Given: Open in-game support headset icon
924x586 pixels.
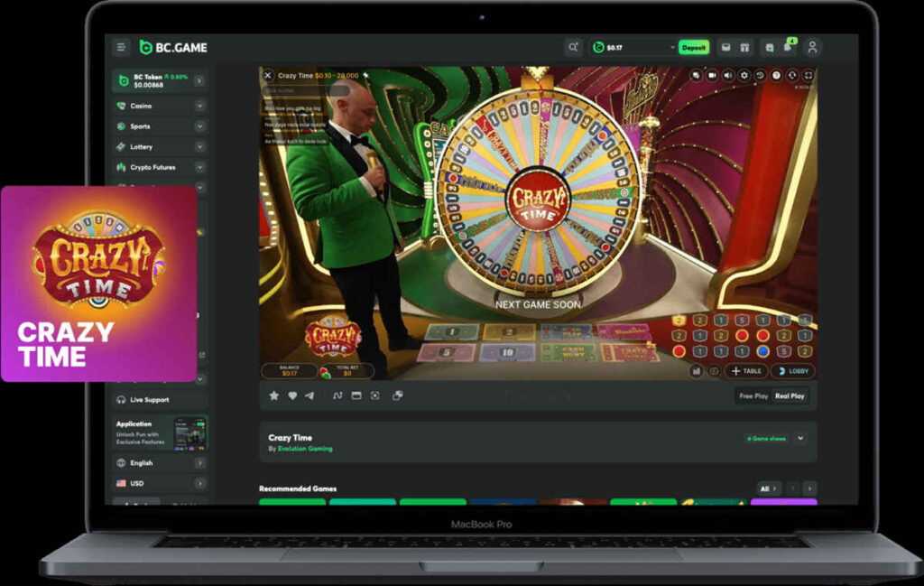Looking at the screenshot, I should (792, 76).
